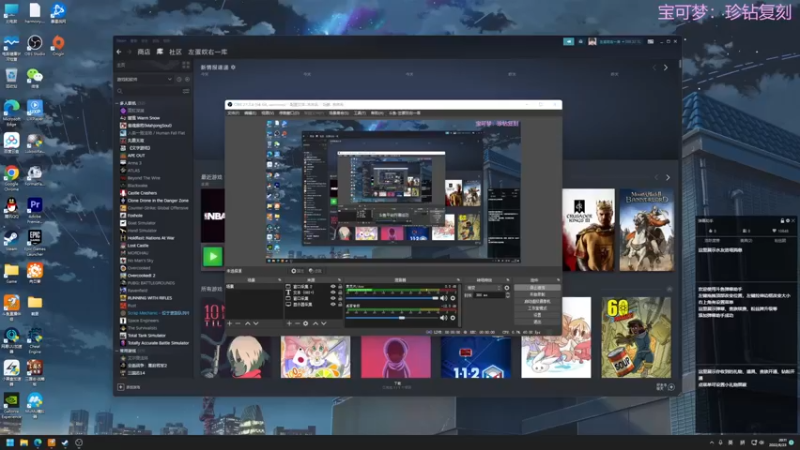The width and height of the screenshot is (800, 450).
Task: Open second menu in OBS menu bar
Action: [x=251, y=113]
